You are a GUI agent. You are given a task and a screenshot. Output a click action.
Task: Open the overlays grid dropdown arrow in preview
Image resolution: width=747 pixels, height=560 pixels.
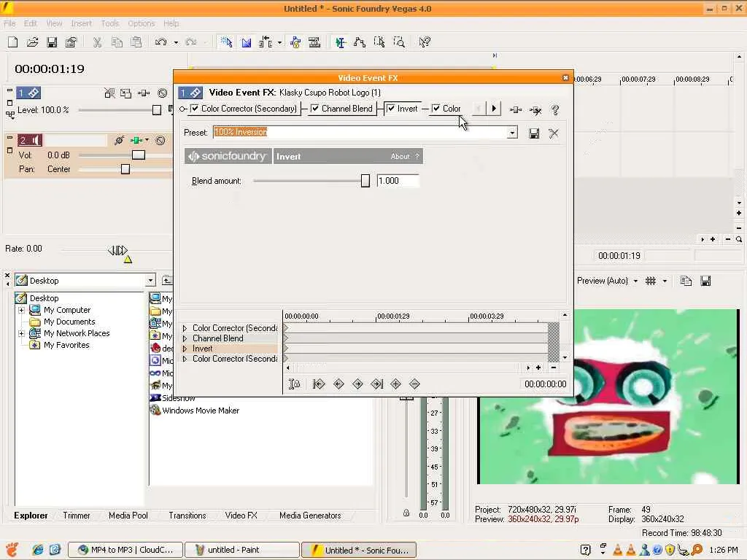[x=665, y=281]
